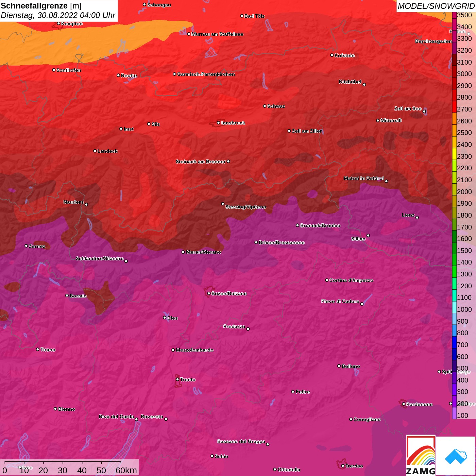Select the 300 m legend color swatch

pos(454,390)
